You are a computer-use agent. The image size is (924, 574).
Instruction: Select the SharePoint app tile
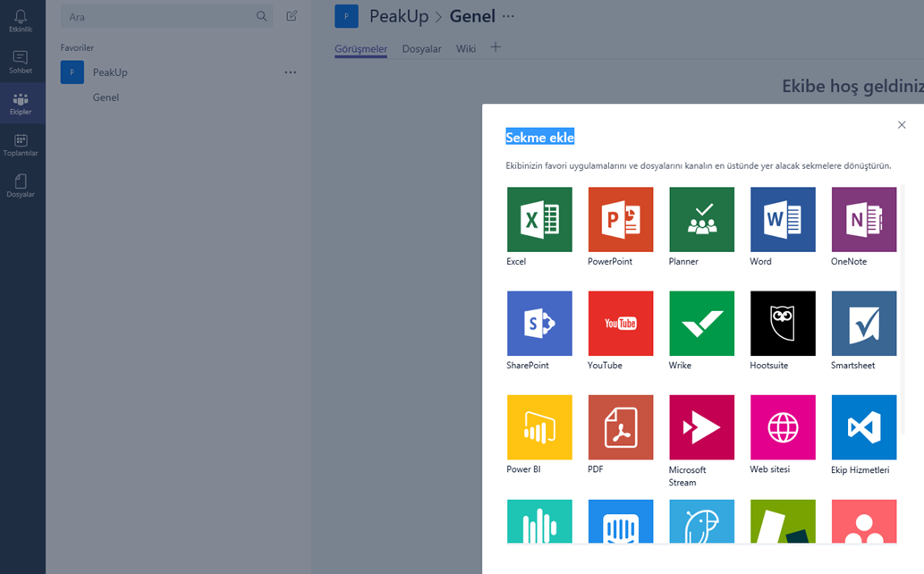[539, 323]
